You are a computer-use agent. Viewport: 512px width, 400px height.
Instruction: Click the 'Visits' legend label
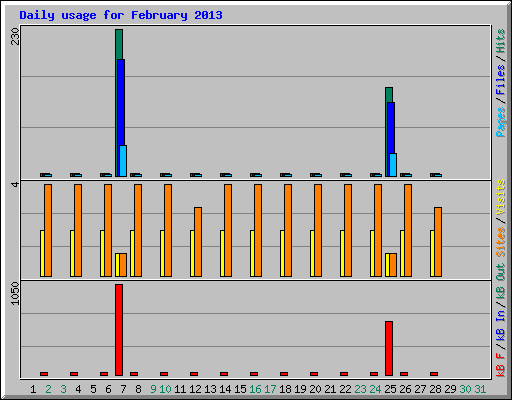500,198
